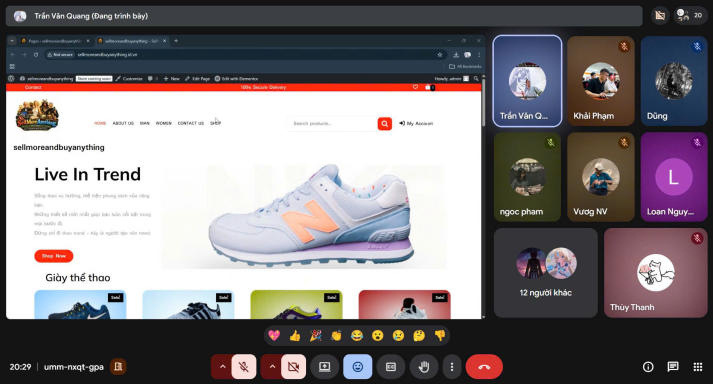Leave the call with red hang-up button
Viewport: 713px width, 384px height.
[484, 367]
